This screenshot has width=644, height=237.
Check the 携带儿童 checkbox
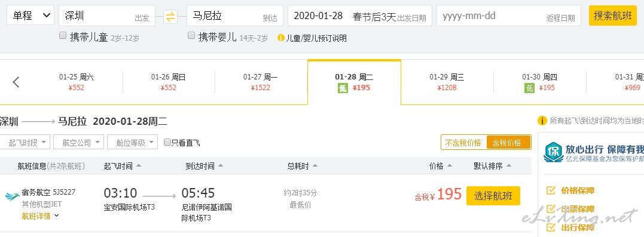coord(63,36)
